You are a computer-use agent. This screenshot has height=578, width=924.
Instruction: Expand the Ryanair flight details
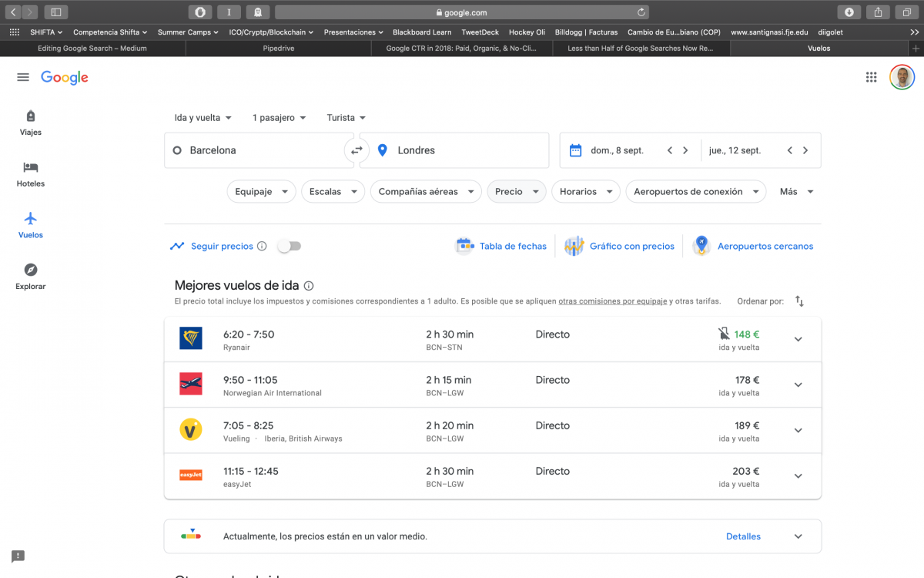pyautogui.click(x=798, y=340)
